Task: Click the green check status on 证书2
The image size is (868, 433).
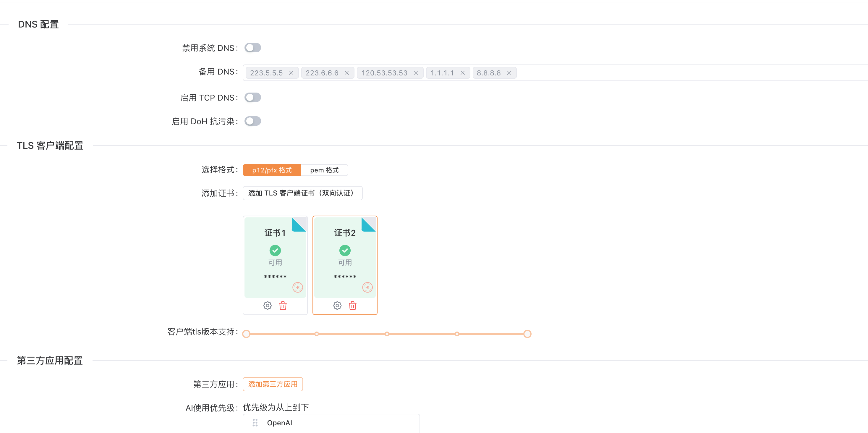Action: (345, 250)
